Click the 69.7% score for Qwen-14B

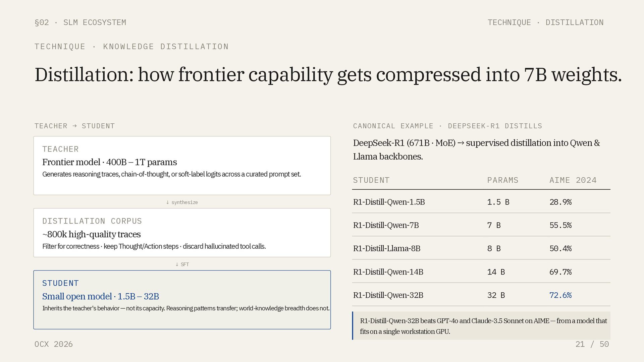click(x=560, y=272)
